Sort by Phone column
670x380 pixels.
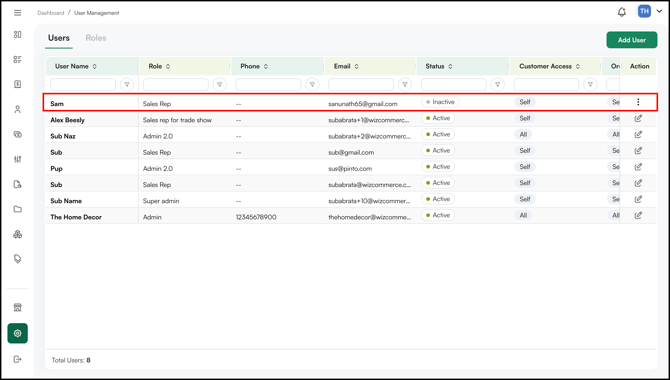[x=266, y=66]
